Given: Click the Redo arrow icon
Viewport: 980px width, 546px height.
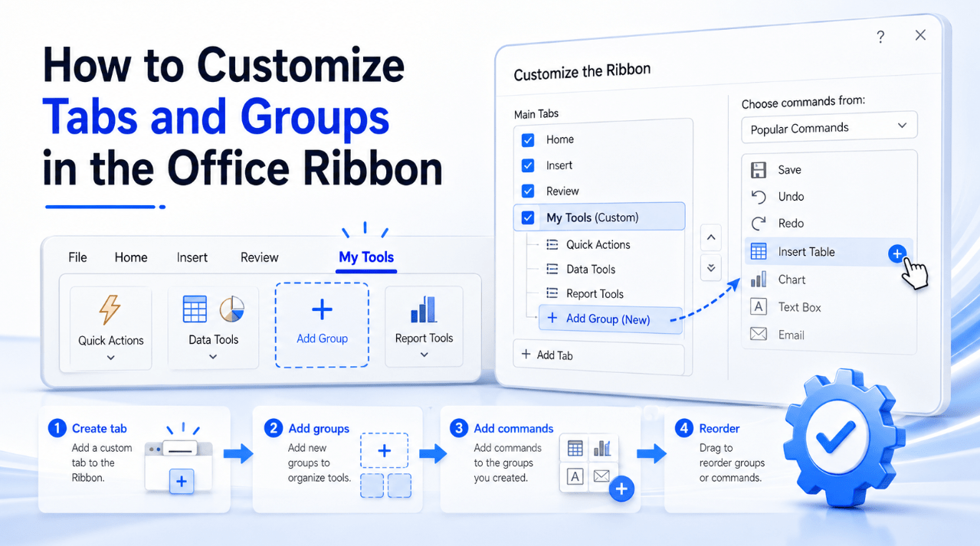Looking at the screenshot, I should pyautogui.click(x=759, y=224).
